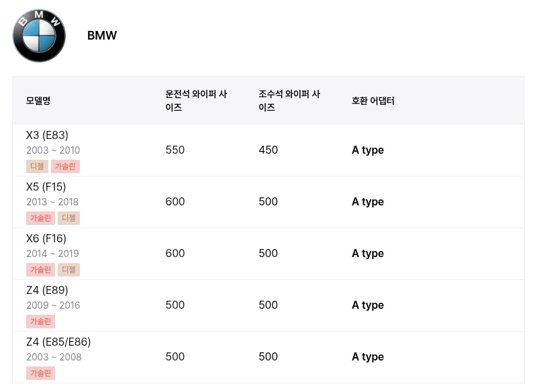Open the Z4 (E89) model entry
This screenshot has height=392, width=537.
click(268, 305)
